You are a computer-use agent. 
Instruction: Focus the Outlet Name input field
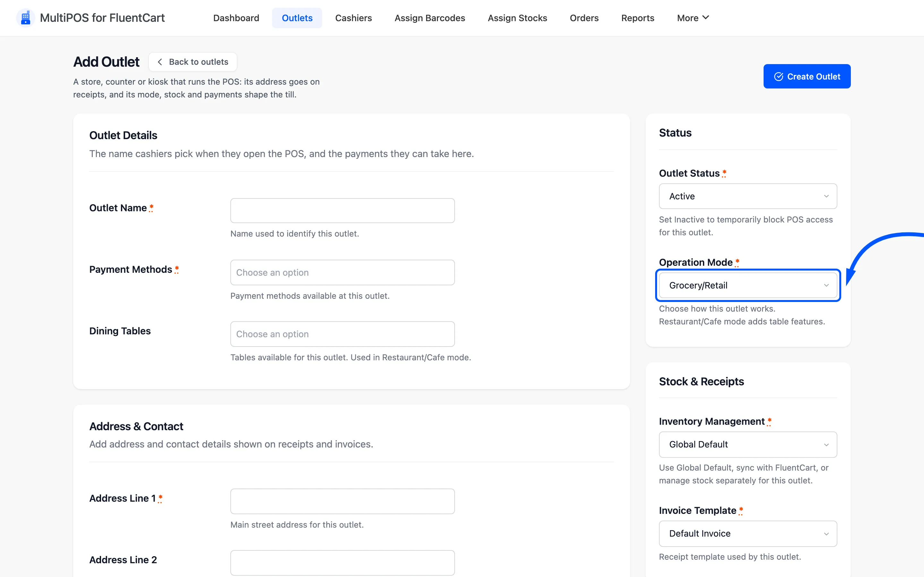click(x=343, y=211)
